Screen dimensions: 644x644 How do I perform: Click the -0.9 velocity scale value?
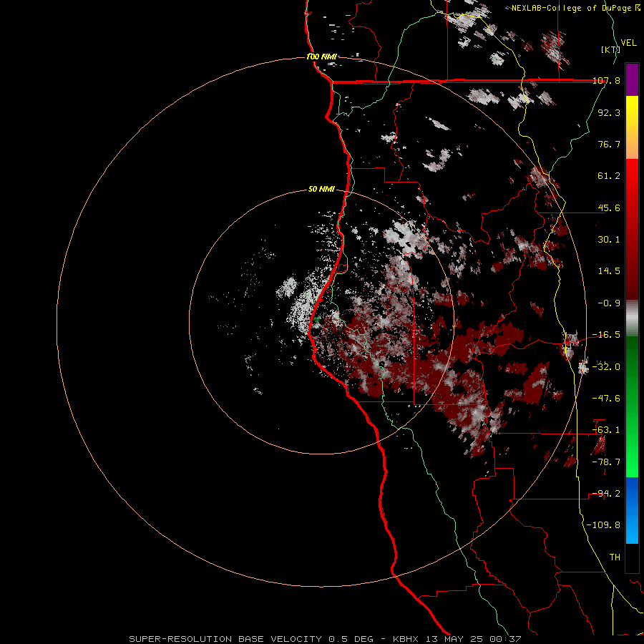click(609, 303)
